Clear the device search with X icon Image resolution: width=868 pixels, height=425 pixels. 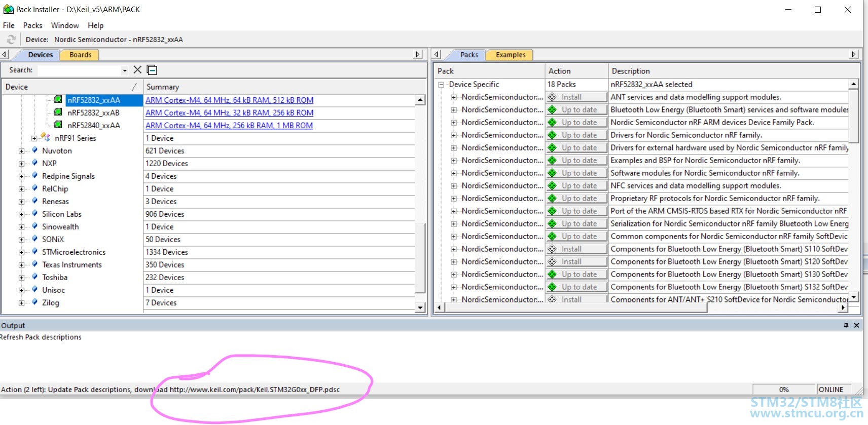[x=137, y=70]
